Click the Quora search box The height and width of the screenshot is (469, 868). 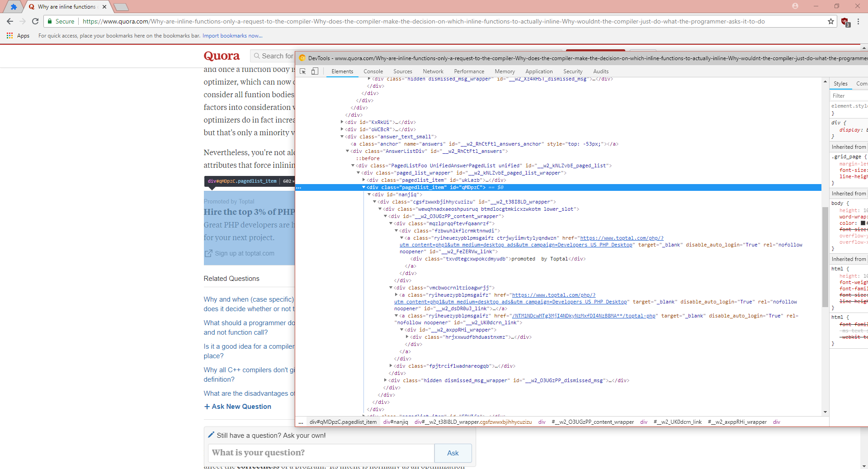pyautogui.click(x=273, y=56)
